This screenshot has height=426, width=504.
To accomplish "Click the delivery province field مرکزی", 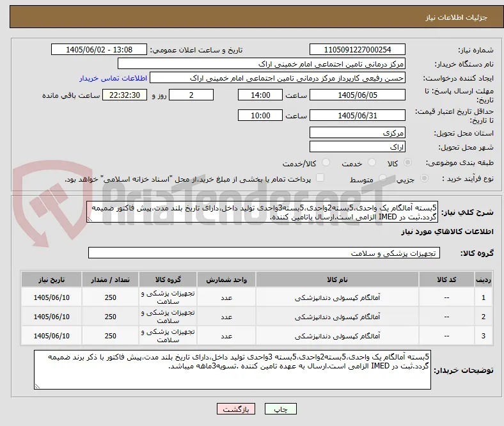I will (357, 132).
